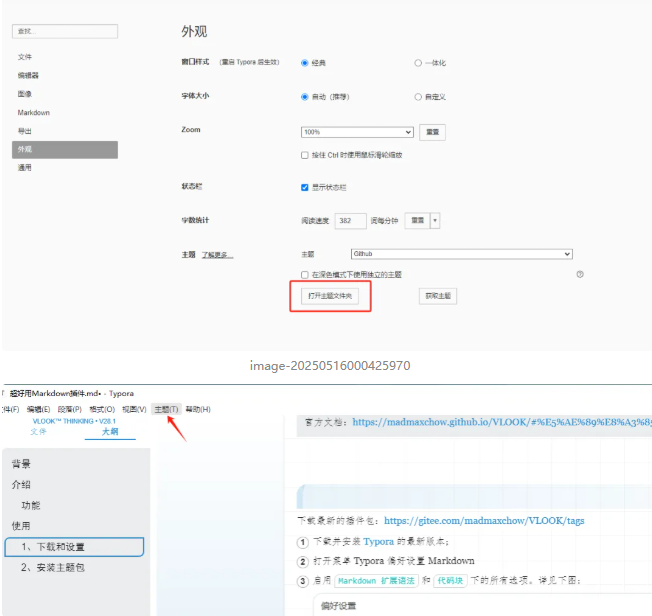Open the Zoom 100% dropdown

click(x=357, y=132)
